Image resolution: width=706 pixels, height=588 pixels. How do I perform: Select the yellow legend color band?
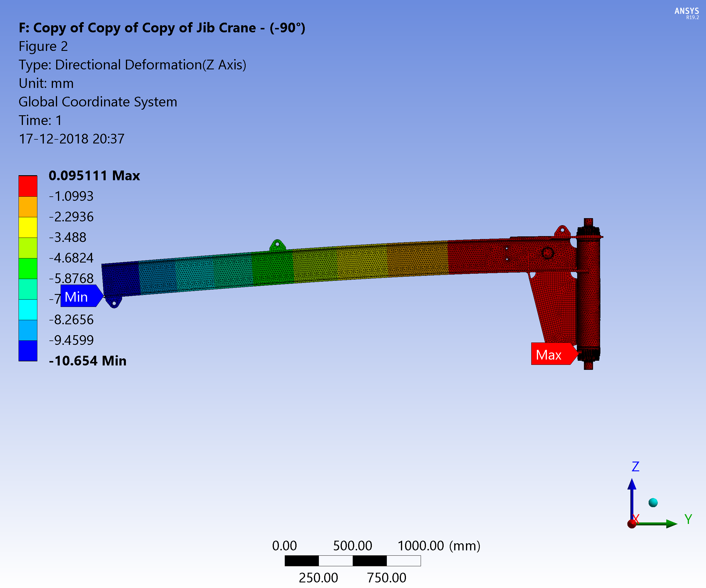point(28,227)
